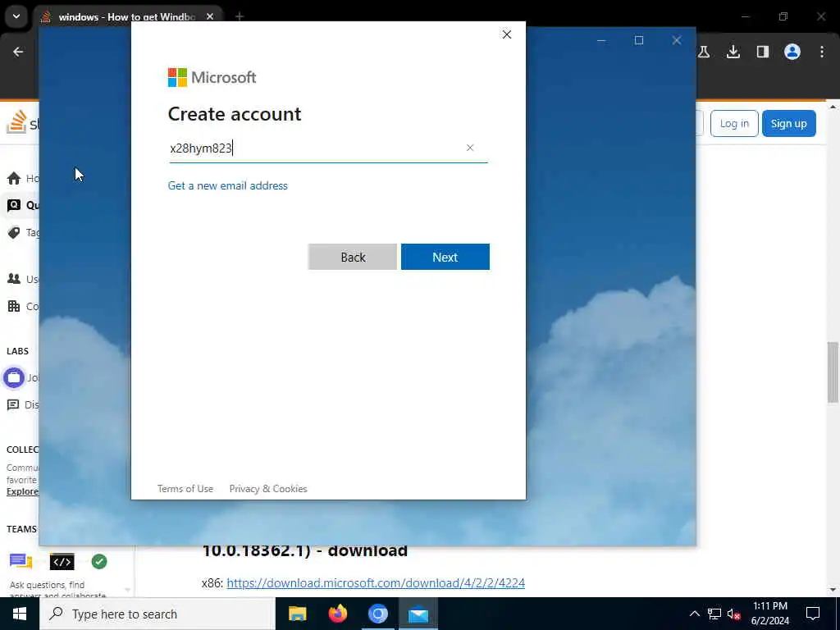Click the Back button in Create account dialog
The image size is (840, 630).
click(x=353, y=257)
